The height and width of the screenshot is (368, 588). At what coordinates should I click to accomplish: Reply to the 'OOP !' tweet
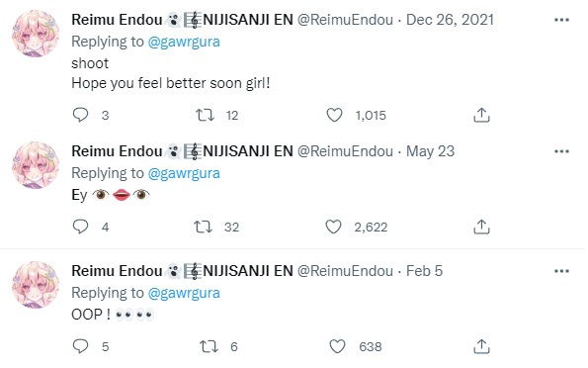point(80,346)
